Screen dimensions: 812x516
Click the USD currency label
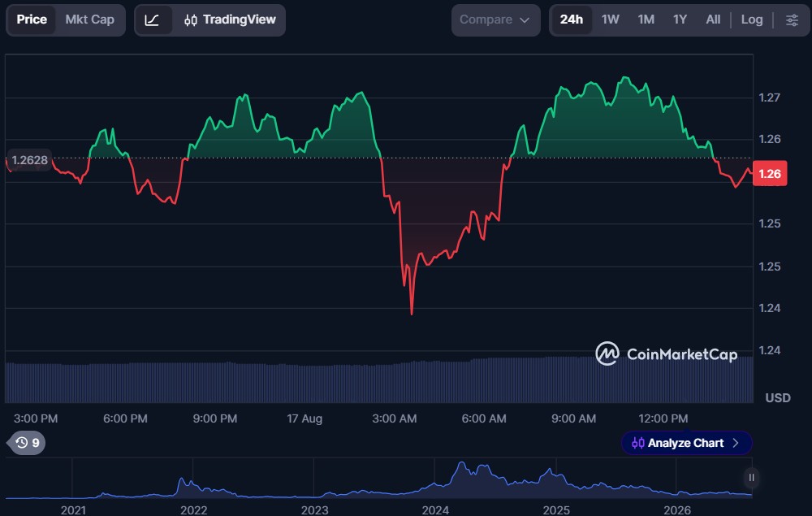[x=778, y=398]
